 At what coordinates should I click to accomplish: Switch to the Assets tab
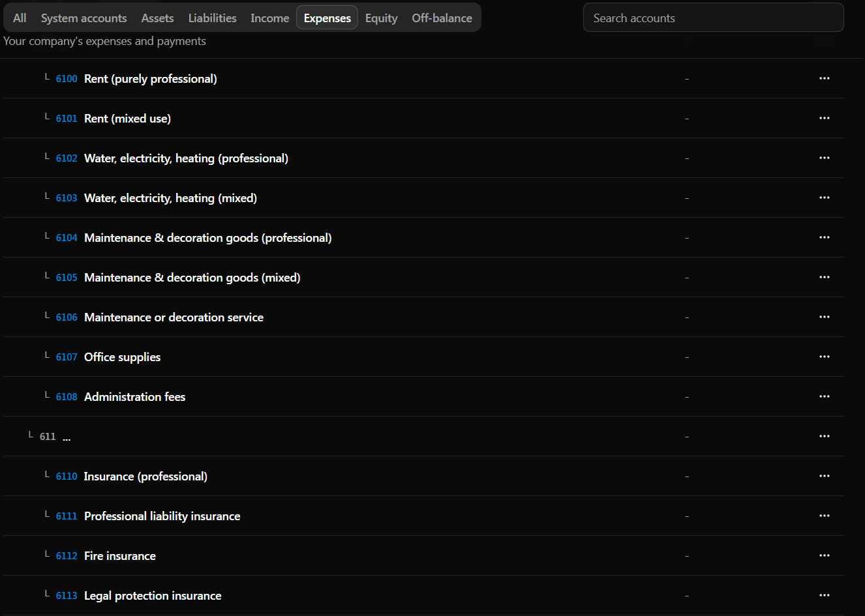[157, 18]
